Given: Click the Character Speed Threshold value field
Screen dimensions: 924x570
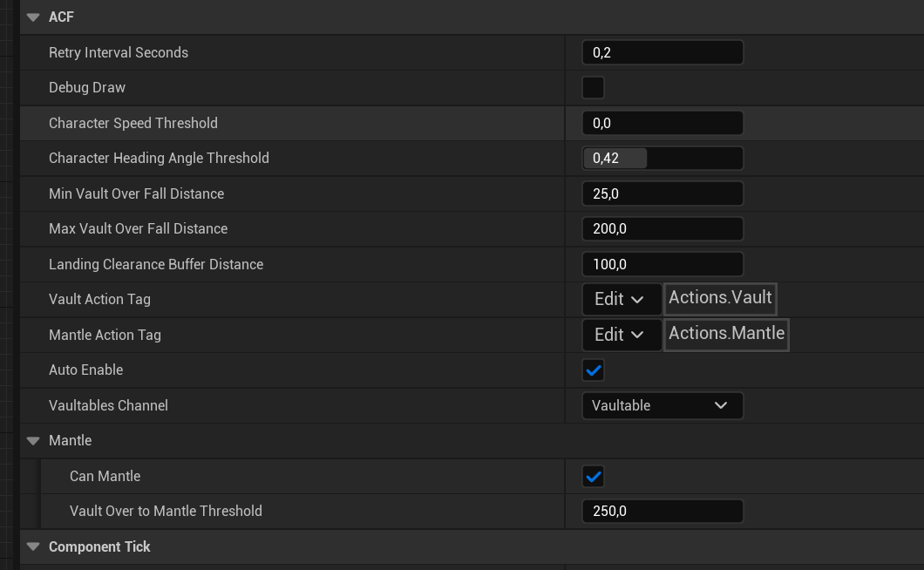Looking at the screenshot, I should click(662, 124).
